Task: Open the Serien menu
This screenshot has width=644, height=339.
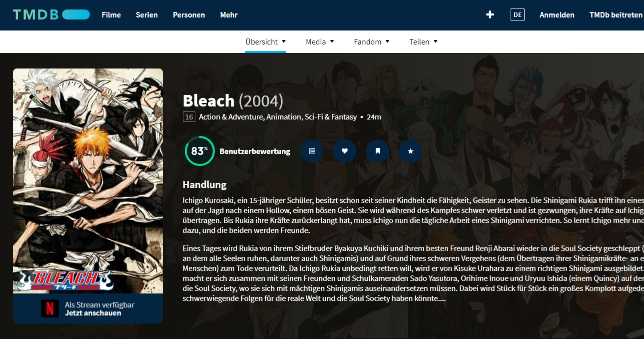Action: 147,15
